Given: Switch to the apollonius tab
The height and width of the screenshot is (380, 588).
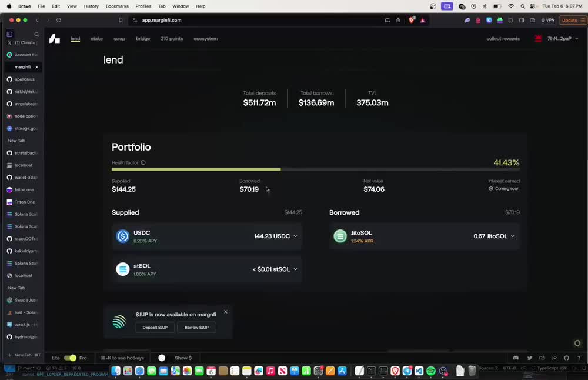Looking at the screenshot, I should 24,79.
